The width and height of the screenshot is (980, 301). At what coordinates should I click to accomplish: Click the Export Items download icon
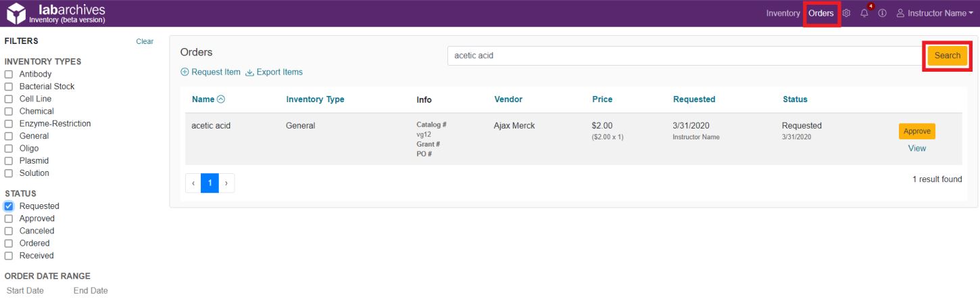point(249,72)
